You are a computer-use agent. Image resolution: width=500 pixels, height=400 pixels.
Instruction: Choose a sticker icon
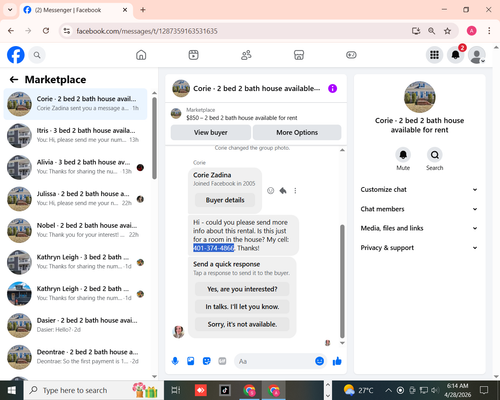coord(207,361)
